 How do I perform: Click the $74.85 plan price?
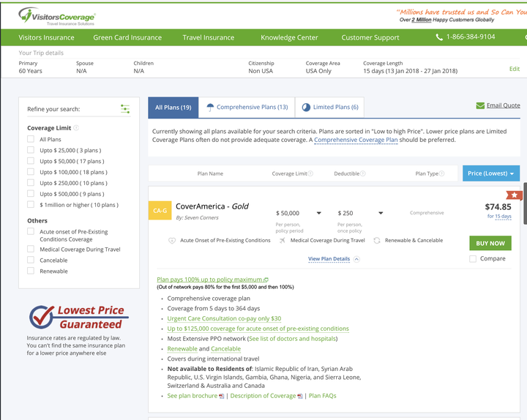[498, 207]
